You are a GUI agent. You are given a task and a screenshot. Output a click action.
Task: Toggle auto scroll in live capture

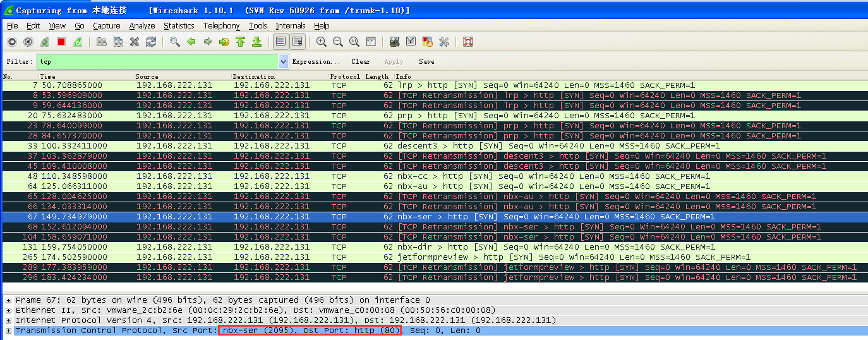click(x=298, y=42)
